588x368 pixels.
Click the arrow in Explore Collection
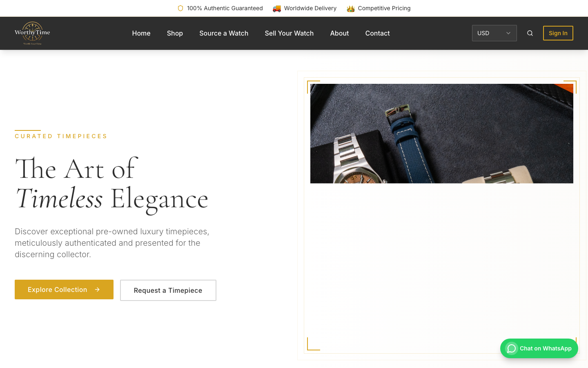pyautogui.click(x=97, y=289)
